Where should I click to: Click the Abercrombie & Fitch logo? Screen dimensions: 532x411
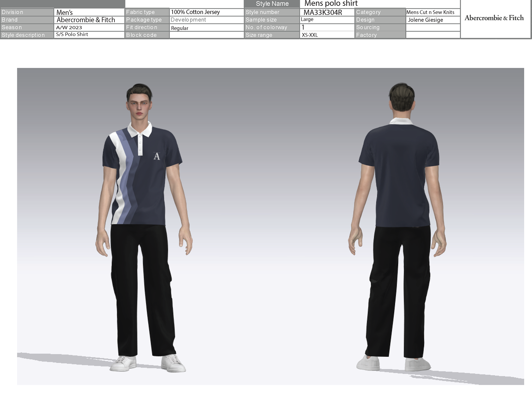[494, 18]
